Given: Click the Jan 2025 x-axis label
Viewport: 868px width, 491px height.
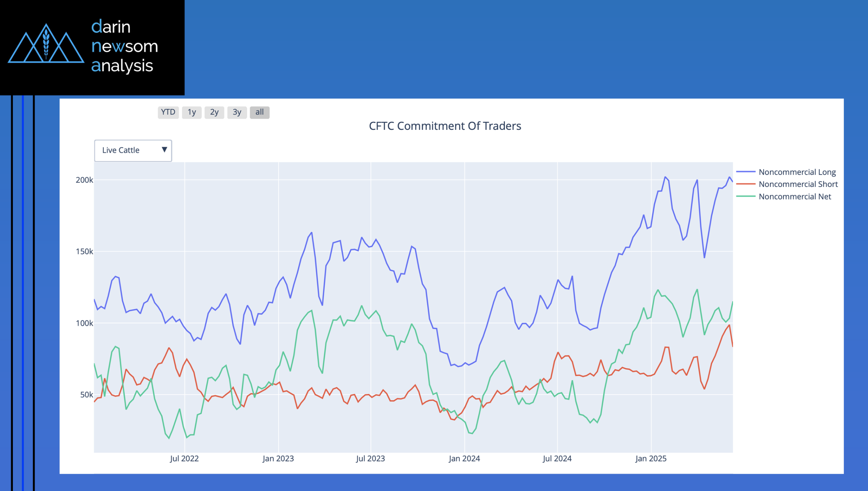Looking at the screenshot, I should tap(651, 458).
